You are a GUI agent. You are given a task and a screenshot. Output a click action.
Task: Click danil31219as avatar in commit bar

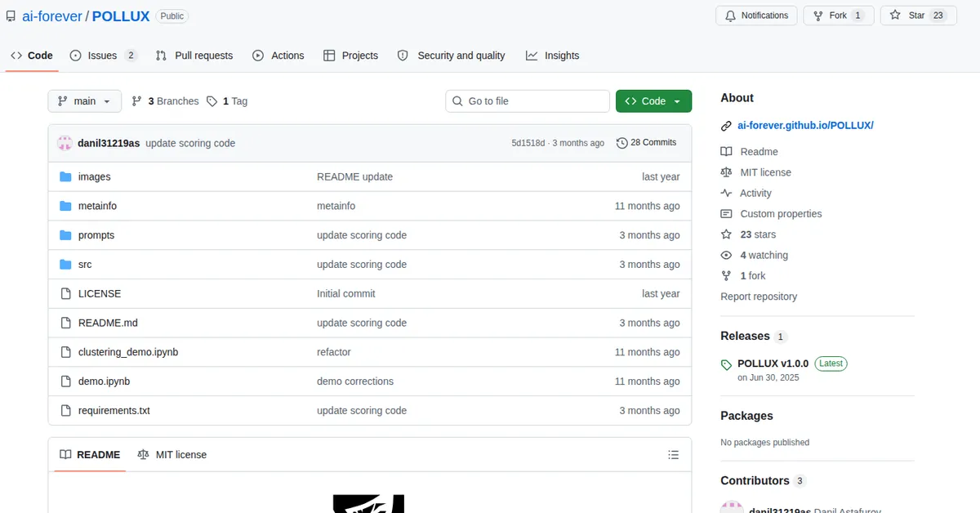point(65,143)
